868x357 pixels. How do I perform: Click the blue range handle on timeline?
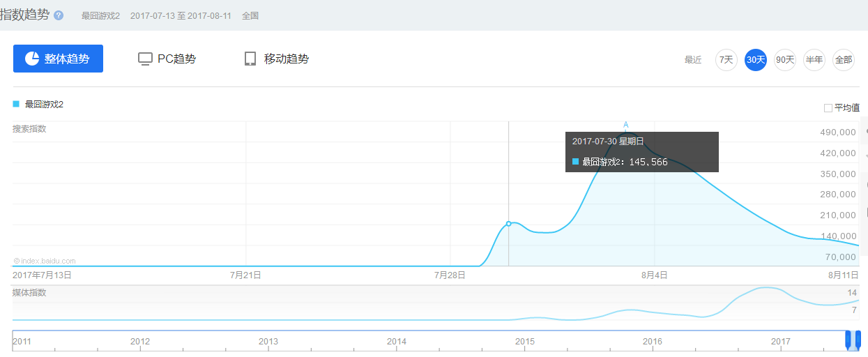coord(853,340)
